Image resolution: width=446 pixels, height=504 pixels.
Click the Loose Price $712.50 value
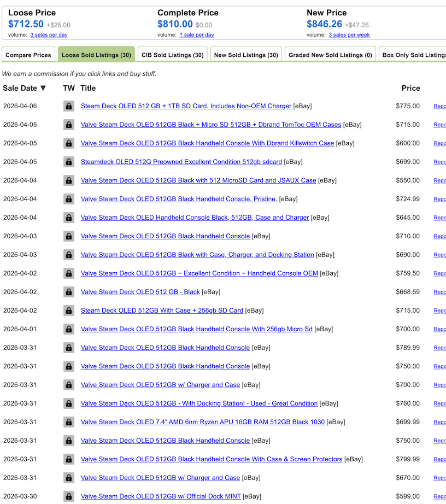(x=26, y=24)
